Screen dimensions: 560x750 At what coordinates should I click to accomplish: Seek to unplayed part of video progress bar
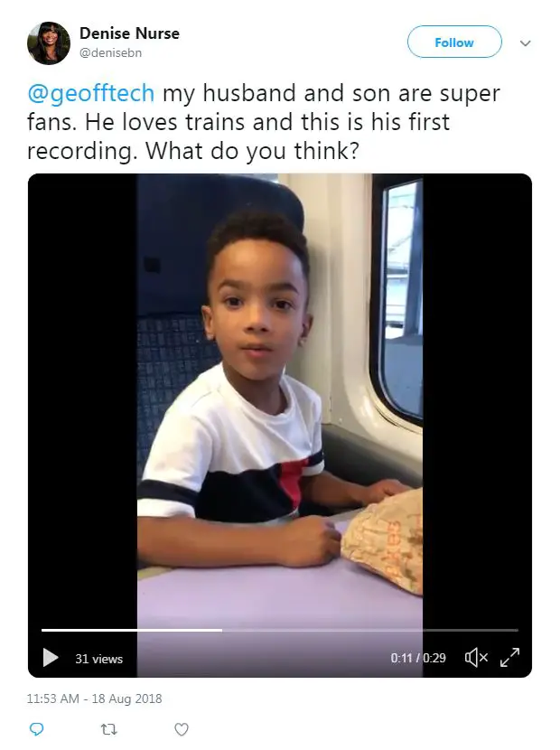pos(370,630)
